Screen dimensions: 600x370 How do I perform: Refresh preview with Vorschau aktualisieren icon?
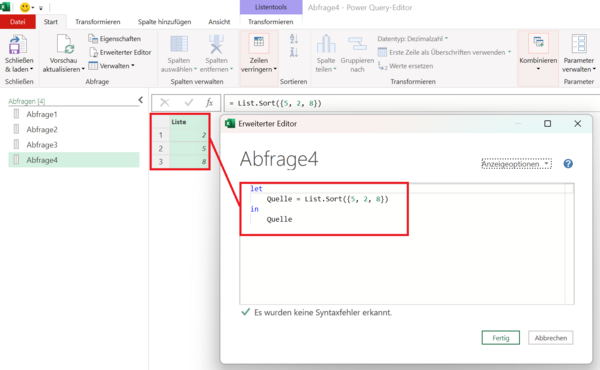[x=64, y=44]
